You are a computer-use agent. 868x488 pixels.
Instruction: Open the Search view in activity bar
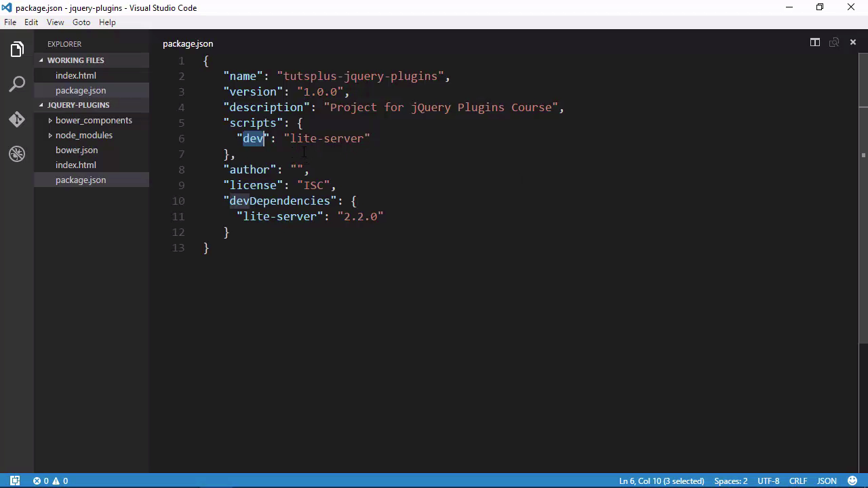click(17, 84)
